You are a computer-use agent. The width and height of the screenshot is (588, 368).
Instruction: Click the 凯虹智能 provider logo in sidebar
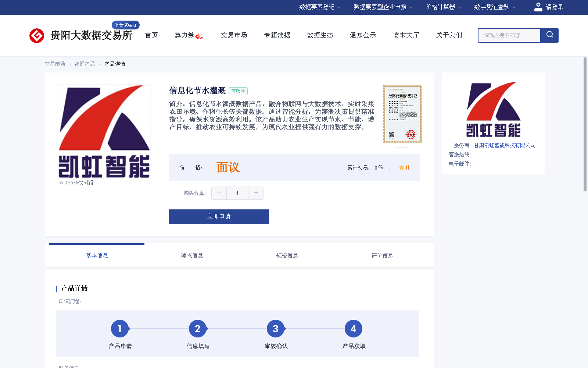493,109
